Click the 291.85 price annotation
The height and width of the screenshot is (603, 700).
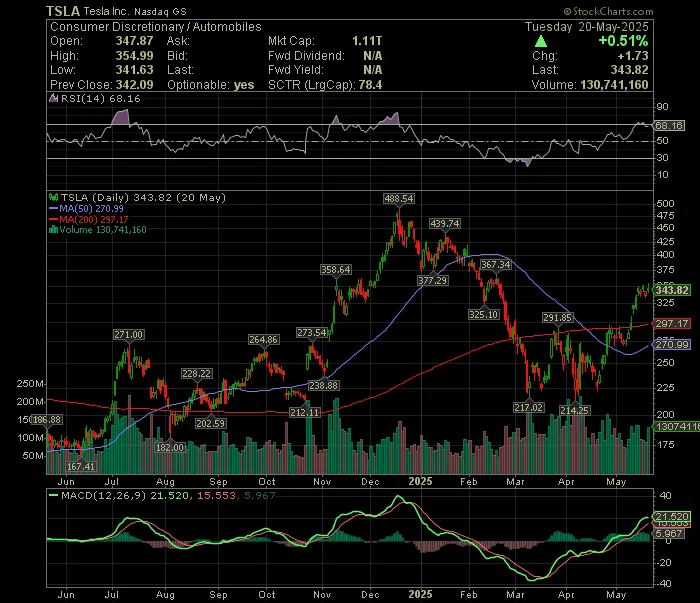click(x=557, y=317)
